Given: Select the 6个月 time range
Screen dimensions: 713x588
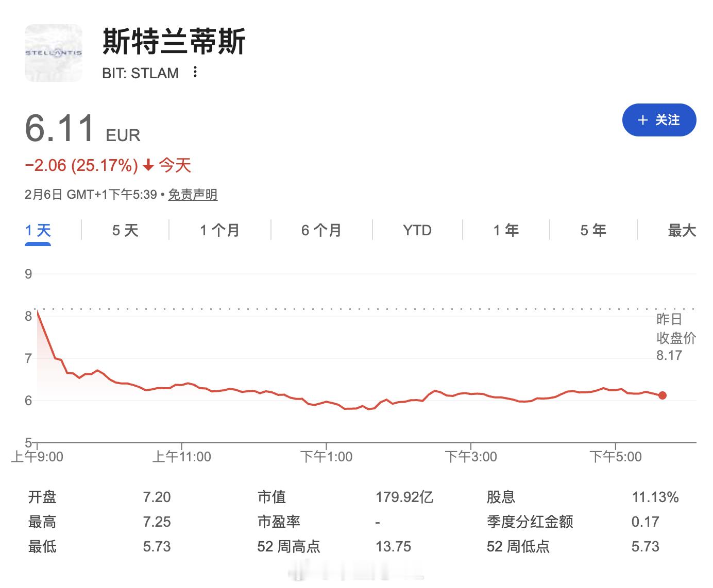Looking at the screenshot, I should [320, 230].
